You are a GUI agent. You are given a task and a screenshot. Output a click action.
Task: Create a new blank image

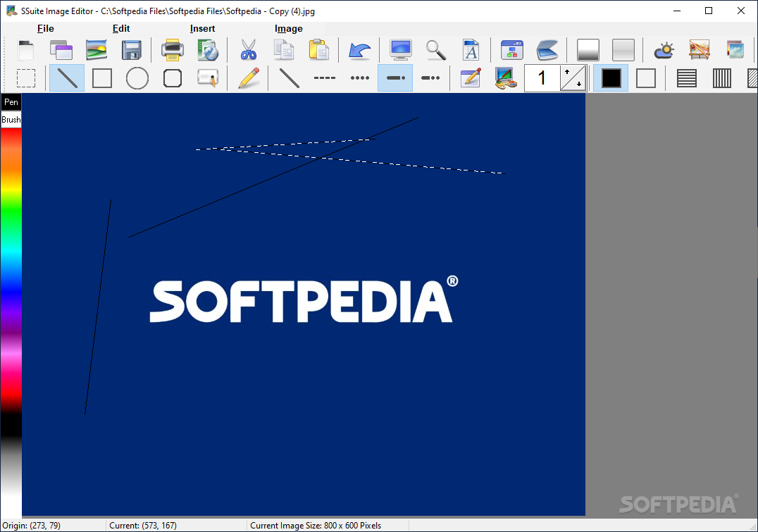(x=26, y=50)
